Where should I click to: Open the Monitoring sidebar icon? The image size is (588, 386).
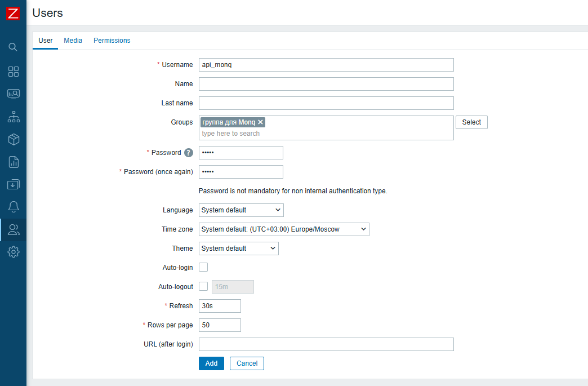pyautogui.click(x=13, y=94)
